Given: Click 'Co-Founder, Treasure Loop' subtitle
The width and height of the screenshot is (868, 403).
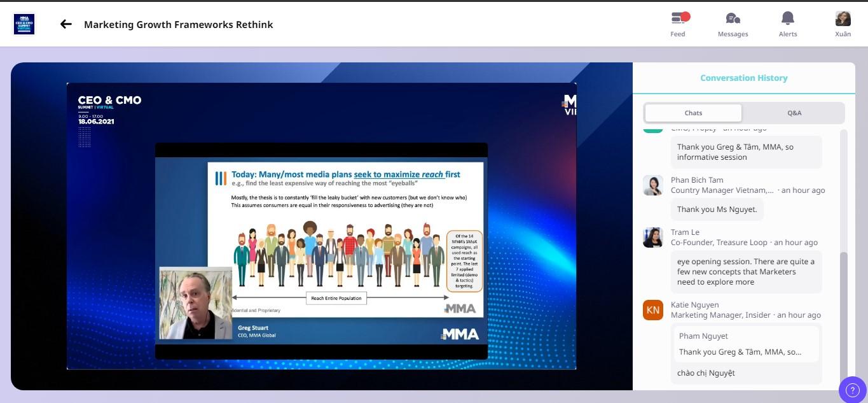Looking at the screenshot, I should (720, 243).
